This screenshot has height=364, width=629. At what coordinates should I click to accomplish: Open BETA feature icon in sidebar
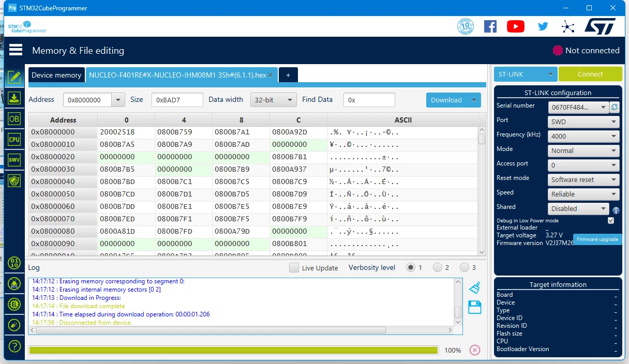tap(14, 283)
